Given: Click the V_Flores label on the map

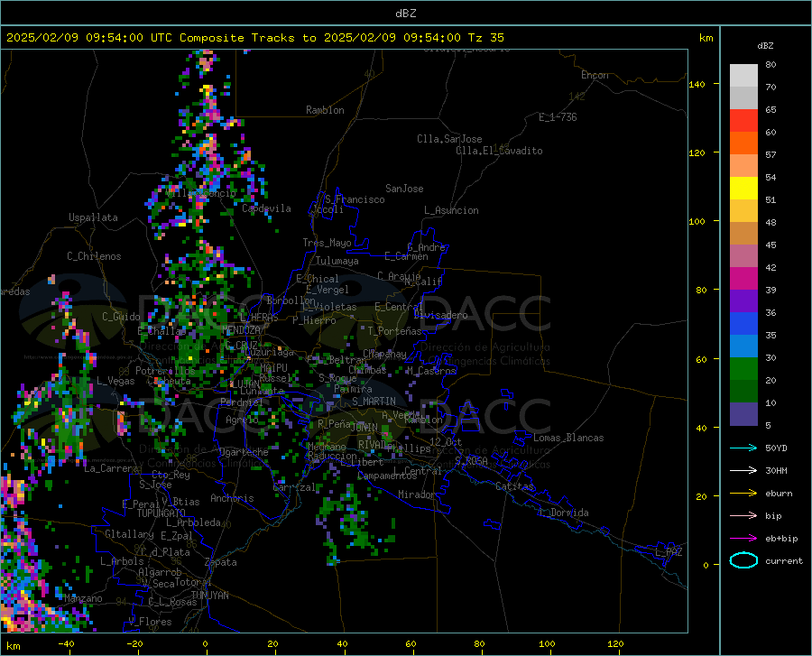Looking at the screenshot, I should pyautogui.click(x=150, y=622).
